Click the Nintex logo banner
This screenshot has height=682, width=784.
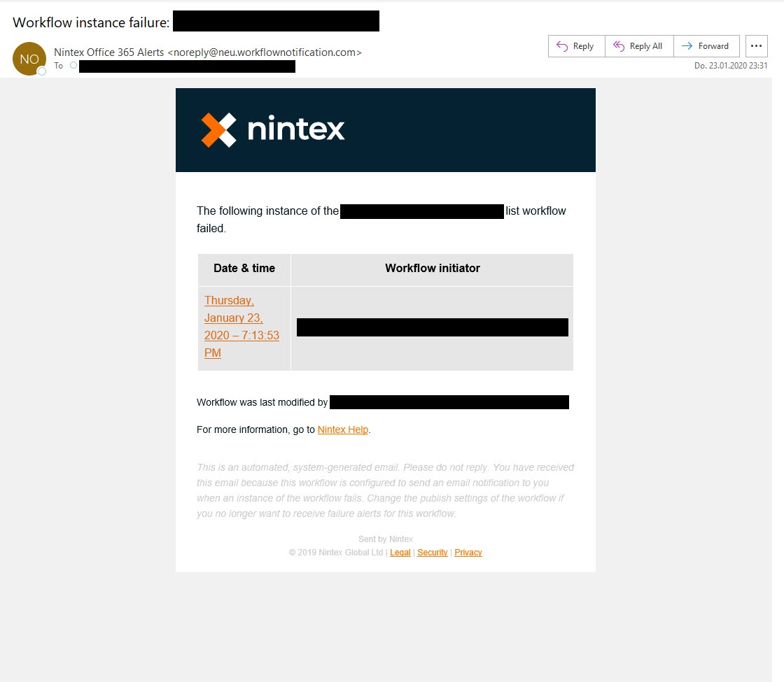tap(386, 130)
